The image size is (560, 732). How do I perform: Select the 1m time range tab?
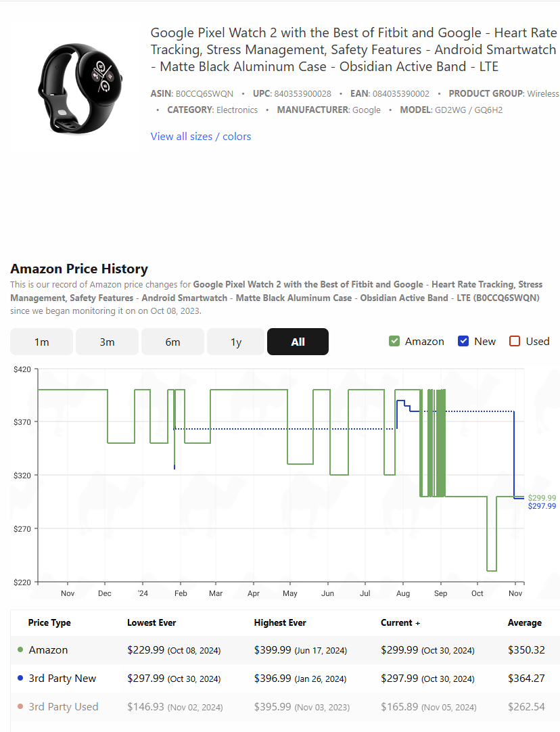click(x=41, y=342)
